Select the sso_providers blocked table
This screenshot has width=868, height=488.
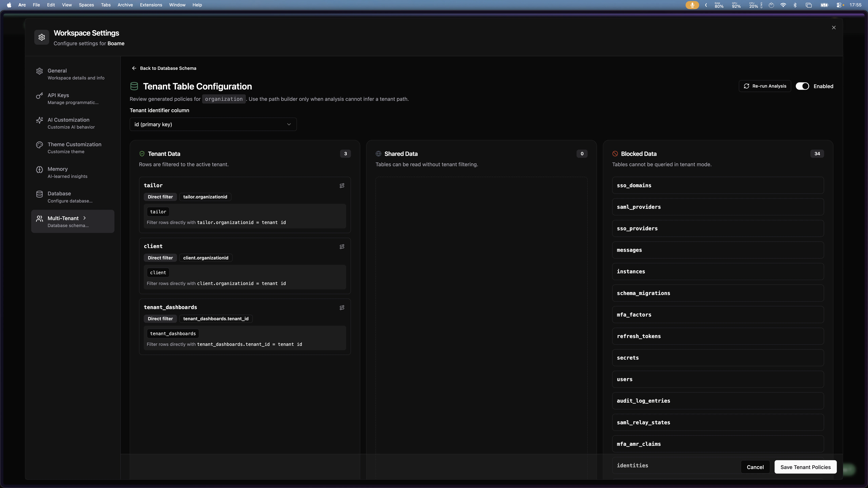718,229
